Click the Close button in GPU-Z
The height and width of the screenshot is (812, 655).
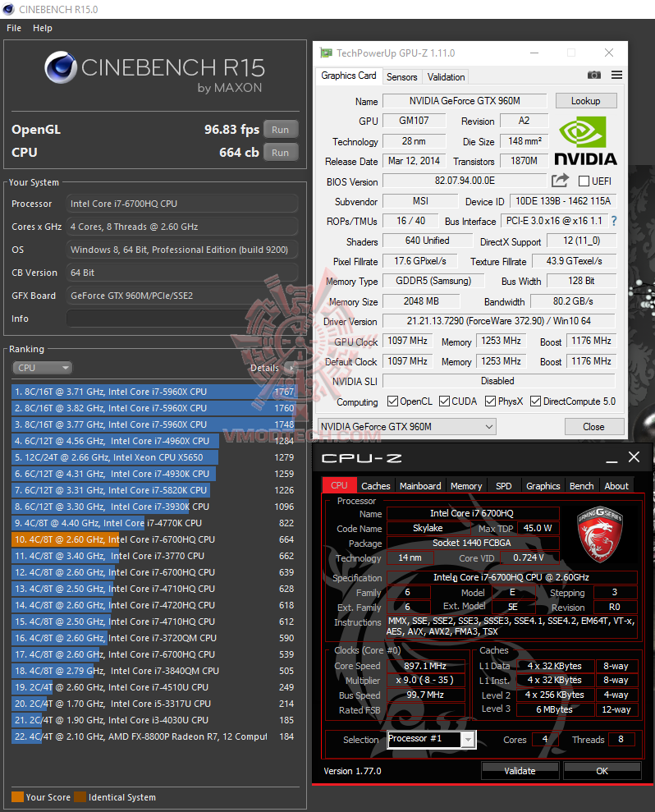coord(593,427)
